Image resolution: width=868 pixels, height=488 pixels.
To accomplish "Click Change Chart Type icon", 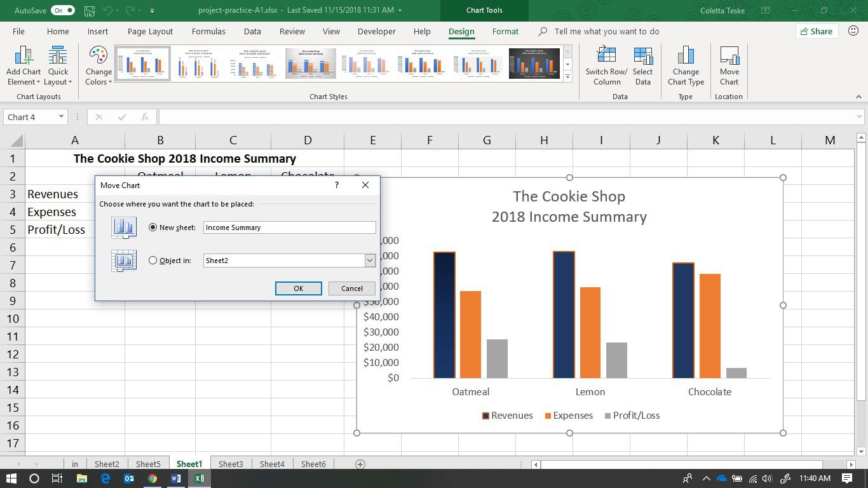I will (x=686, y=66).
